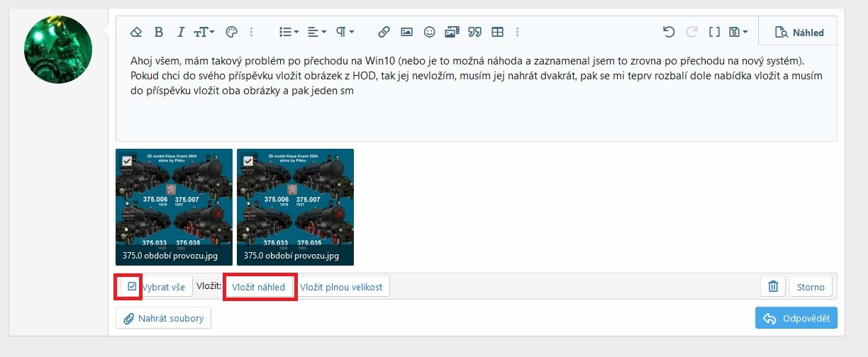Viewport: 868px width, 357px height.
Task: Insert a quote block
Action: tap(475, 32)
